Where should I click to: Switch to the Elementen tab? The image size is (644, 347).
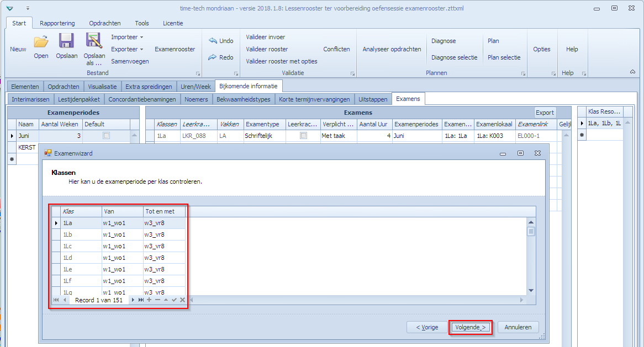tap(25, 87)
